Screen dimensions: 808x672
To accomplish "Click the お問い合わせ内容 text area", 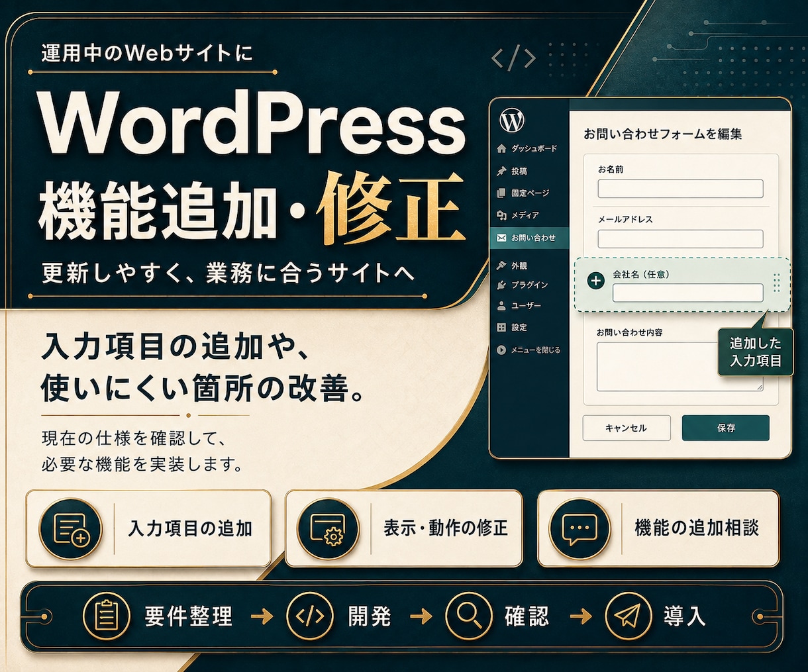I will [680, 367].
